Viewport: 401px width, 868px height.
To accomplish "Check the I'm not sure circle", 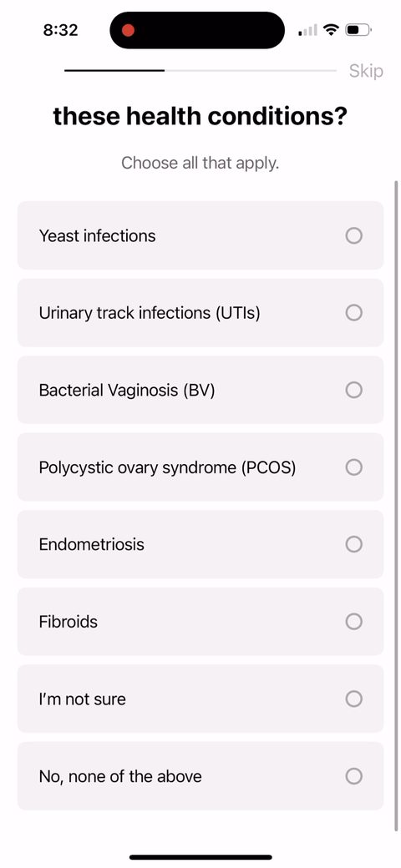I will [354, 699].
